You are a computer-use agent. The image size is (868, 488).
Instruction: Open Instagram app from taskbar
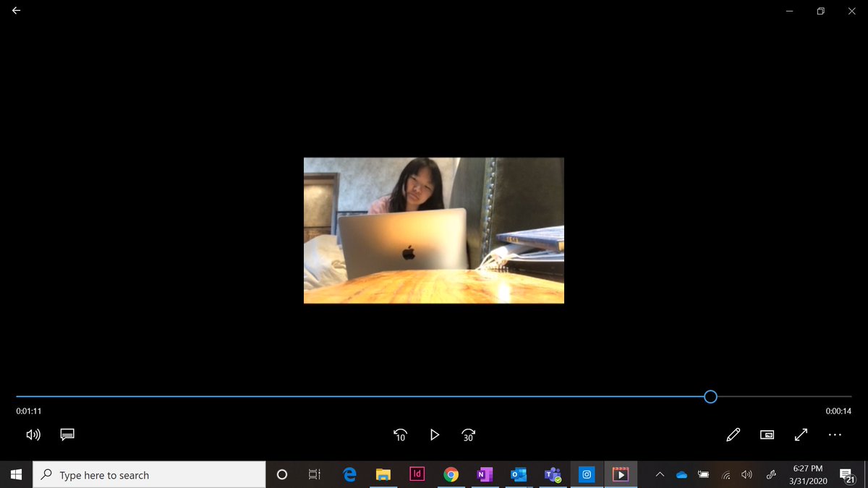(587, 475)
